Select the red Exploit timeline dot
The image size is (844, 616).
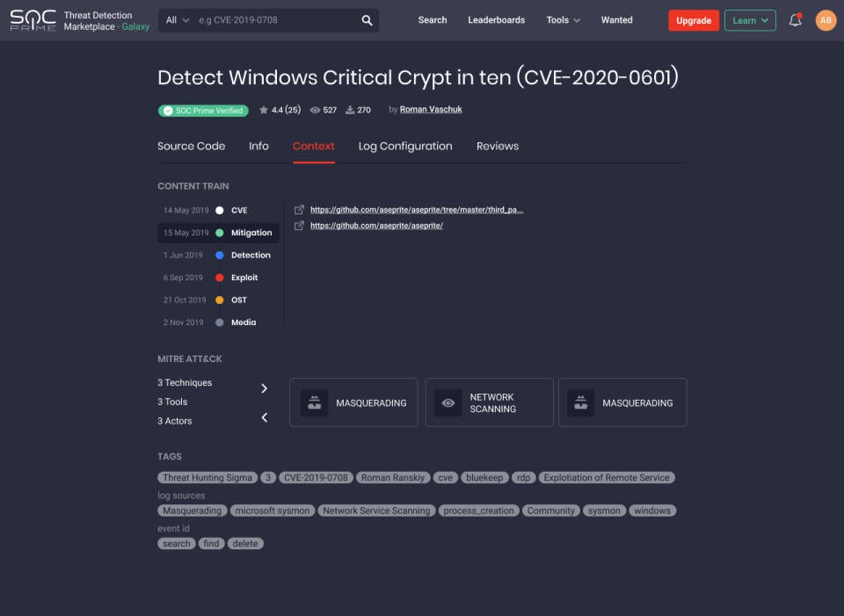click(x=220, y=278)
